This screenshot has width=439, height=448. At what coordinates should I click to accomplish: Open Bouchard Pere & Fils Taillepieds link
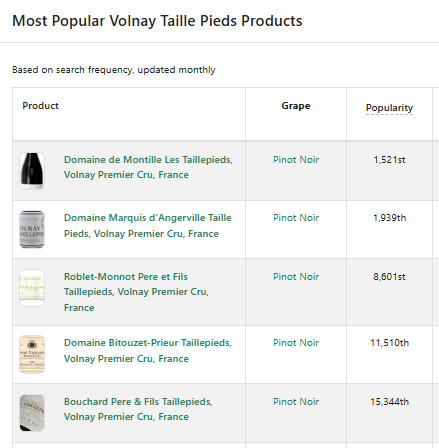coord(138,409)
